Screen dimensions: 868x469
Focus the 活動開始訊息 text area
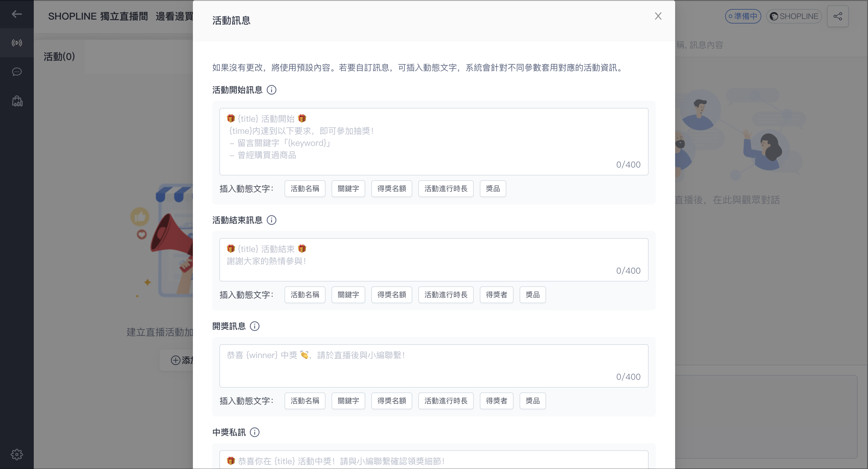[x=434, y=141]
